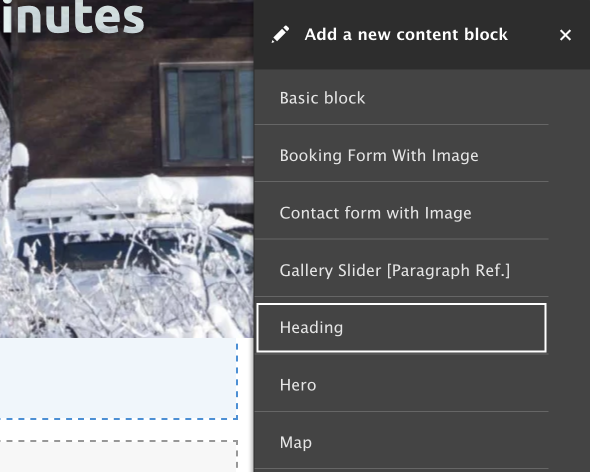Click the pencil edit icon in panel header
The width and height of the screenshot is (590, 472).
(x=280, y=34)
